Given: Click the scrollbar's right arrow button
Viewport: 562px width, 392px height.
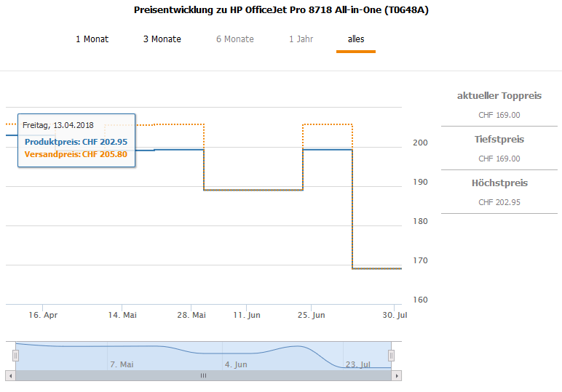Looking at the screenshot, I should [x=397, y=375].
